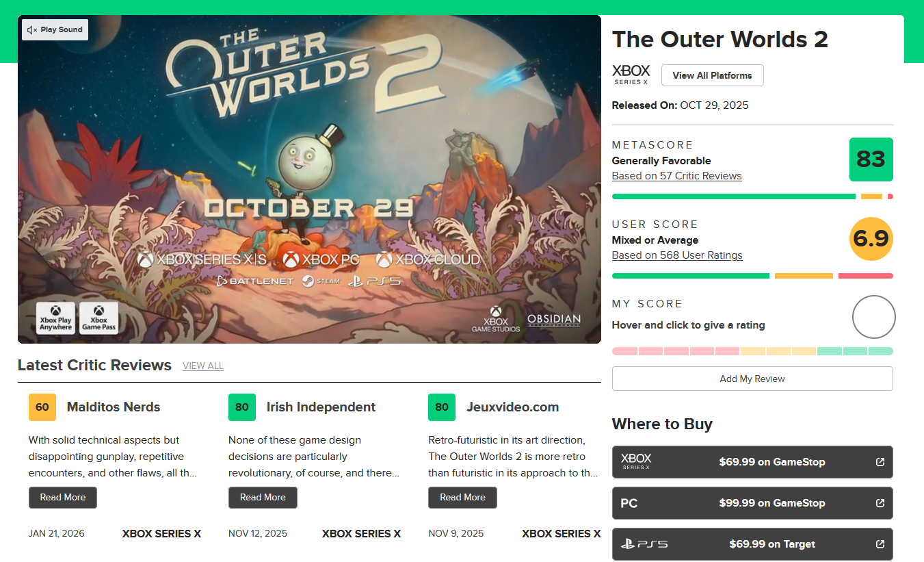924x562 pixels.
Task: Click the green Metascore 83 badge
Action: coord(871,159)
